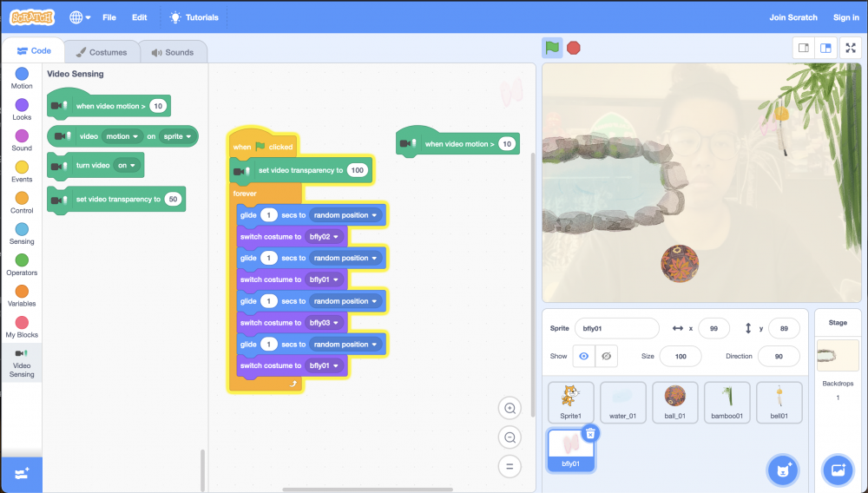Image resolution: width=868 pixels, height=493 pixels.
Task: Click the palette transparency value 50
Action: pos(174,199)
